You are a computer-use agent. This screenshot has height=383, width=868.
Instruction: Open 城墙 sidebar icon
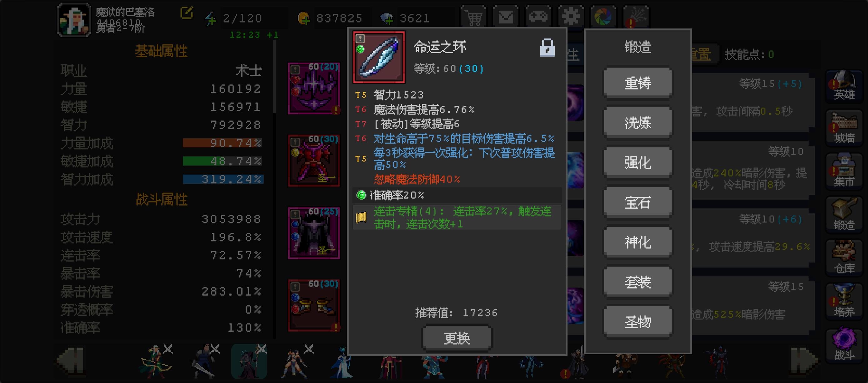coord(844,129)
